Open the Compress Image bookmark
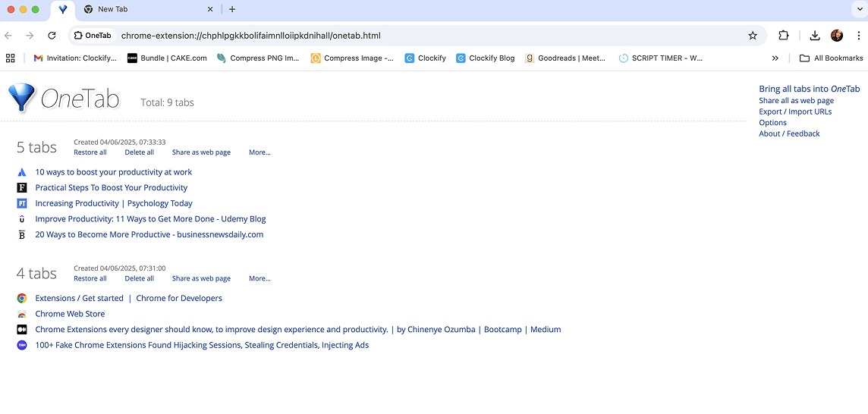 point(352,58)
